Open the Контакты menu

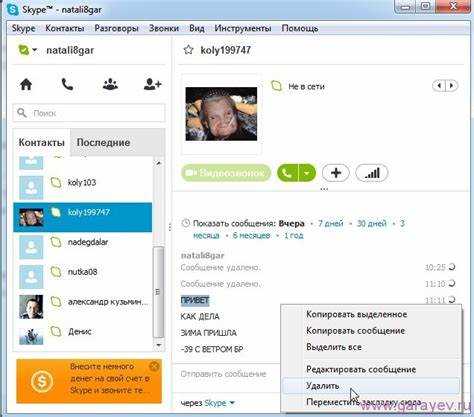(x=65, y=28)
